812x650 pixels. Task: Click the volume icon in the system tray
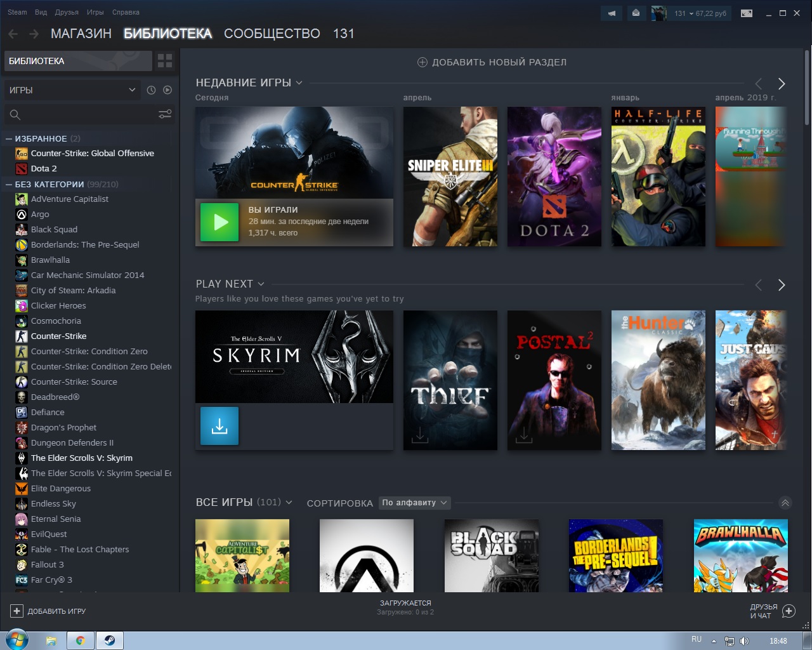(744, 641)
